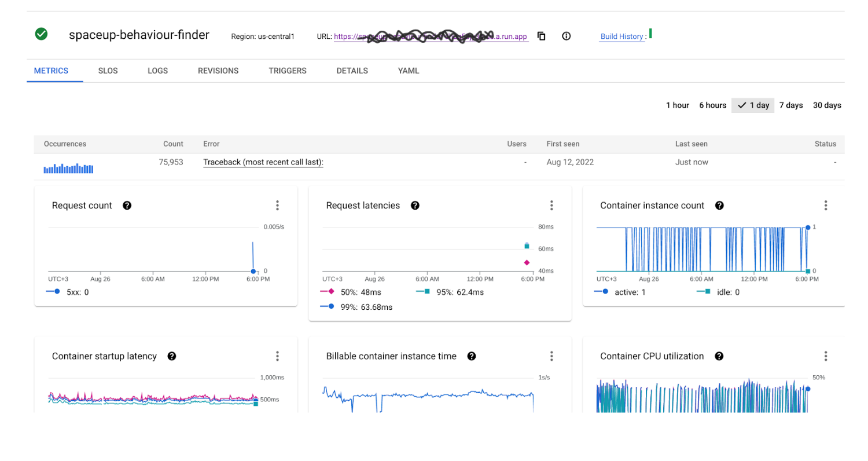Switch to the REVISIONS tab
Viewport: 868px width, 461px height.
click(218, 71)
